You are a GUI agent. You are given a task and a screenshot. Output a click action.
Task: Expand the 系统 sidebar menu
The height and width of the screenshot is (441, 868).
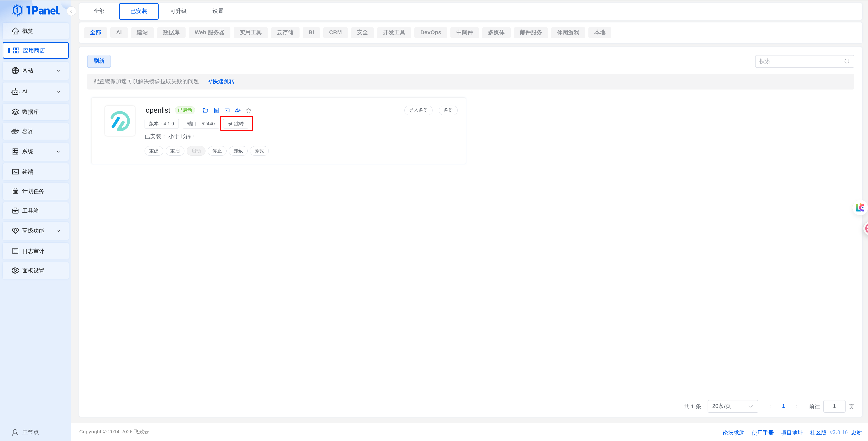pyautogui.click(x=36, y=151)
